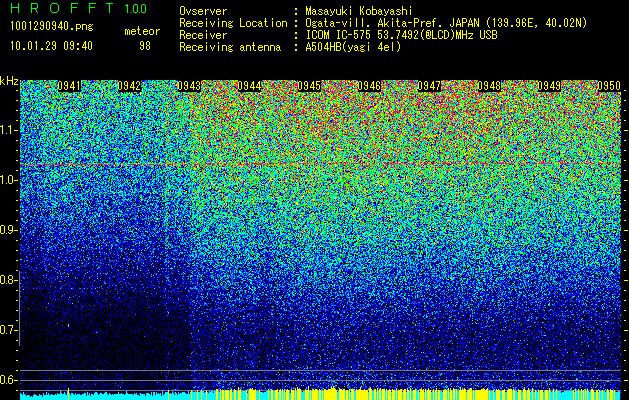The width and height of the screenshot is (629, 400).
Task: Select the file name 1001290940.png
Action: (52, 27)
